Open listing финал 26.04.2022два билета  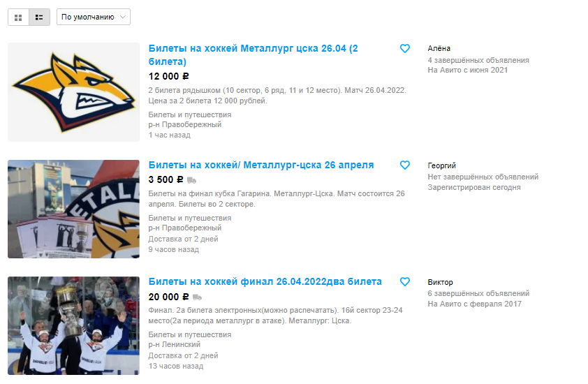click(265, 281)
